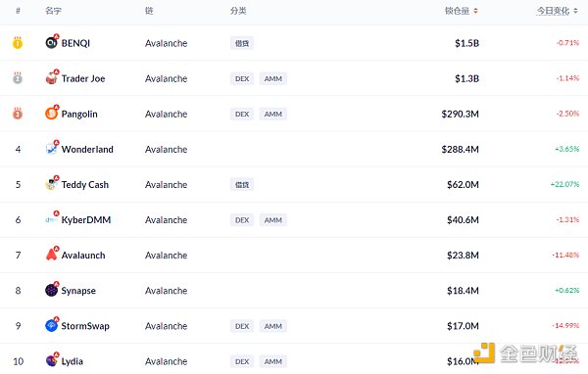Open the Wonderland project icon
Screen dimensions: 588x374
coord(51,149)
